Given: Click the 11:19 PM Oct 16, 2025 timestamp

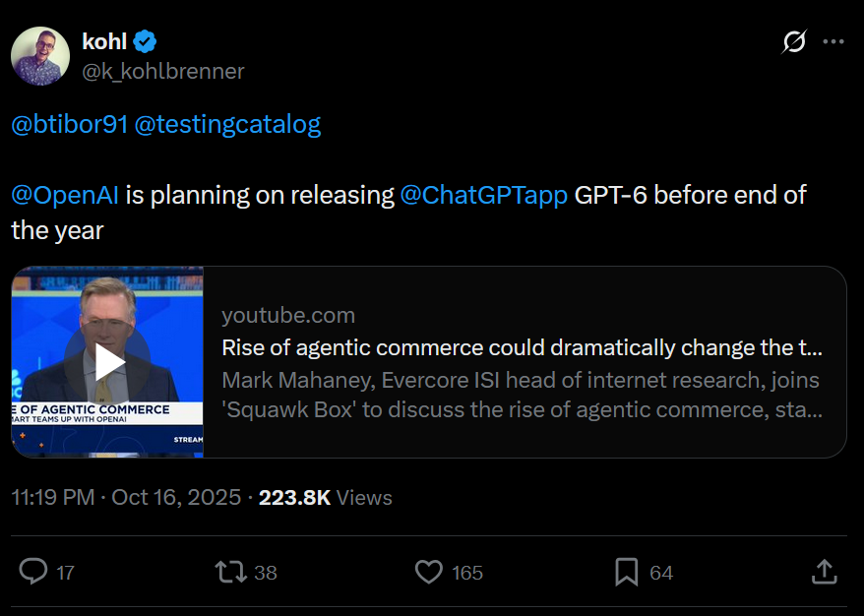Looking at the screenshot, I should (x=126, y=497).
